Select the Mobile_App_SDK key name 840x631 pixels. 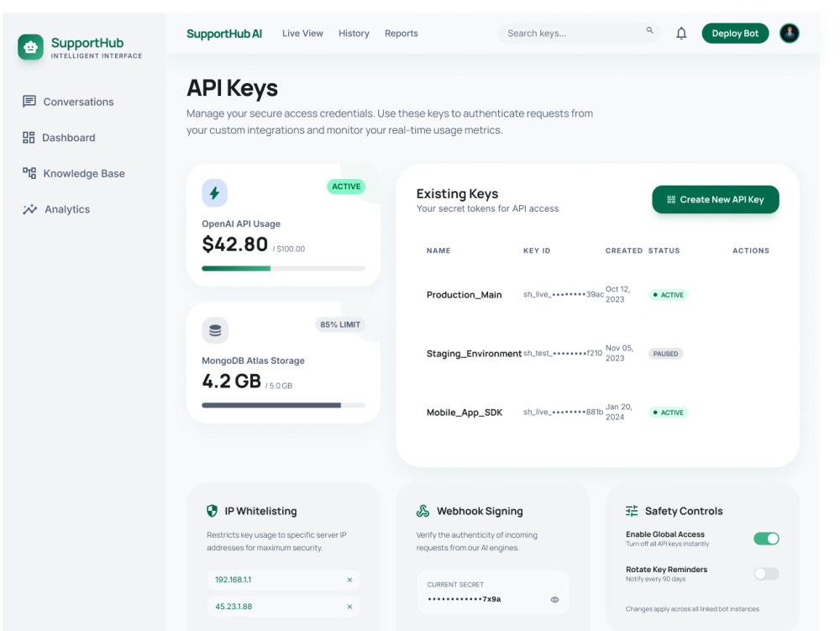[x=465, y=413]
